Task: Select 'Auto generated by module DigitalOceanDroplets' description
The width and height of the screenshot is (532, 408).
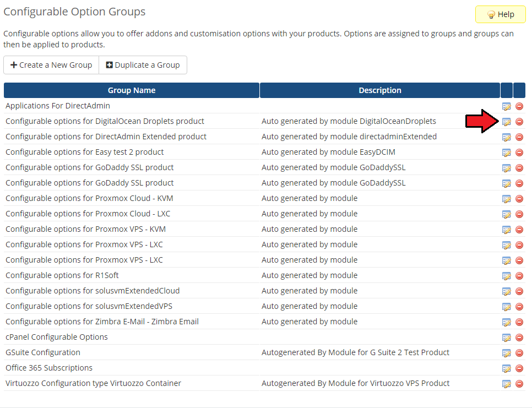Action: coord(349,122)
